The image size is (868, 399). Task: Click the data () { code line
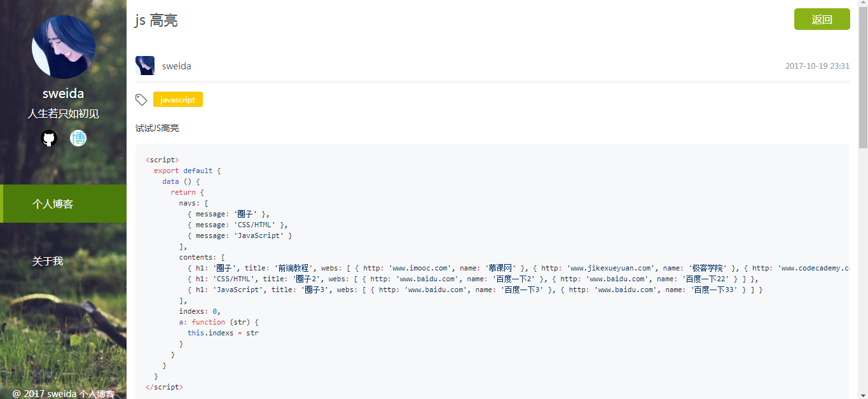coord(181,181)
